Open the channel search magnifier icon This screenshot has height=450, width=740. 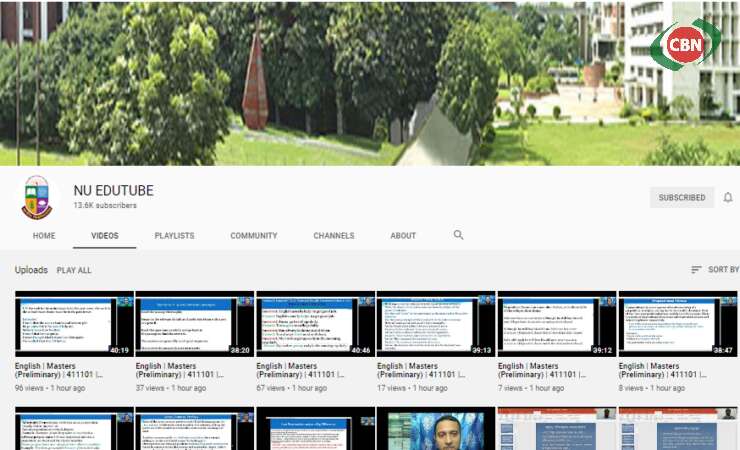459,235
